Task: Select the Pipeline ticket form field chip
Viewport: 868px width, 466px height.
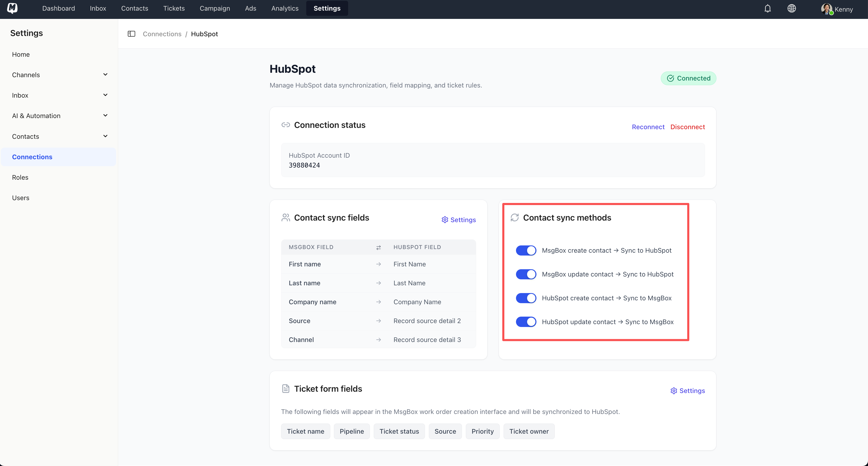Action: pyautogui.click(x=351, y=431)
